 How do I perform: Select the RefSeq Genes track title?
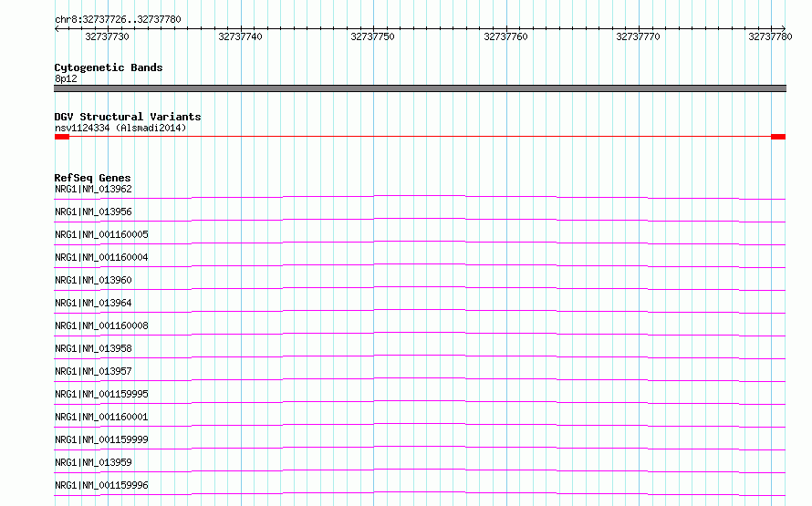93,178
